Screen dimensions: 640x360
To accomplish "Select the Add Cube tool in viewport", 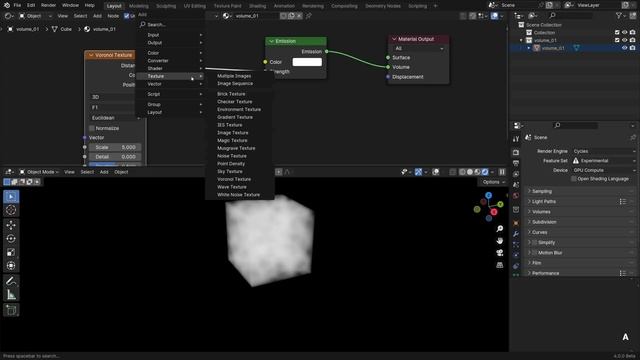I will (x=11, y=310).
